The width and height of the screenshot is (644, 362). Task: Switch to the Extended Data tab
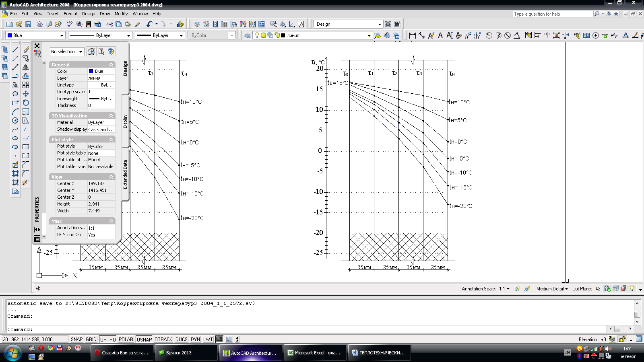tap(125, 174)
